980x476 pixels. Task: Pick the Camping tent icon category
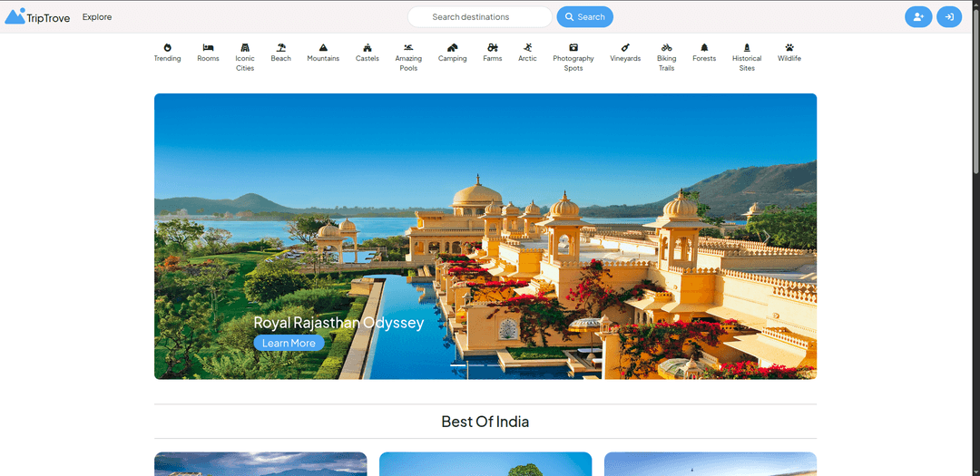[x=452, y=52]
